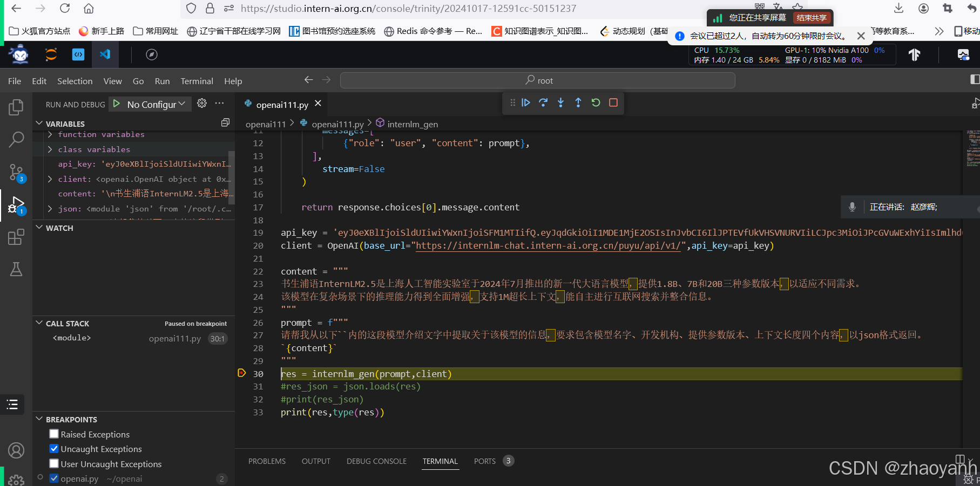Open the Explorer icon in activity bar
The height and width of the screenshot is (486, 980).
(x=16, y=107)
